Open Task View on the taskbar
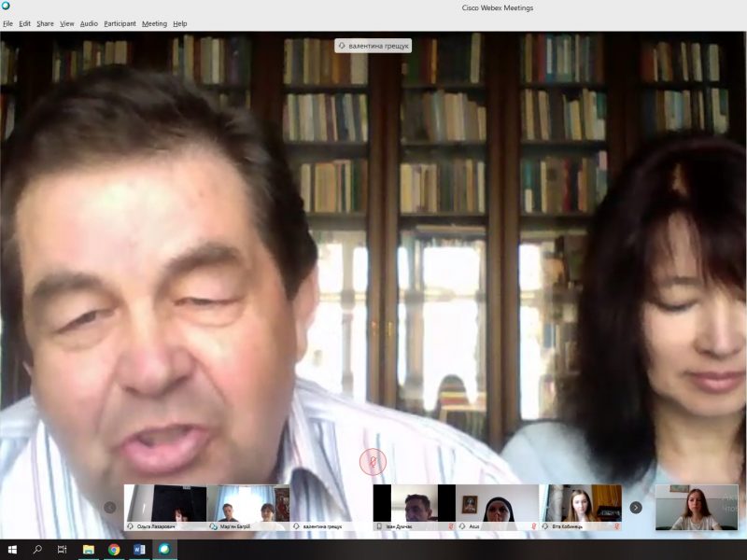747x560 pixels. [63, 550]
